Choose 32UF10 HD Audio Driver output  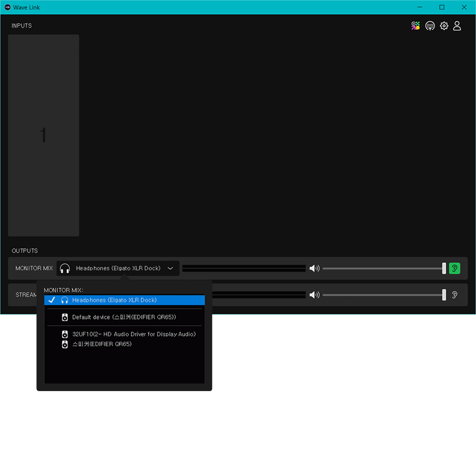(x=124, y=334)
